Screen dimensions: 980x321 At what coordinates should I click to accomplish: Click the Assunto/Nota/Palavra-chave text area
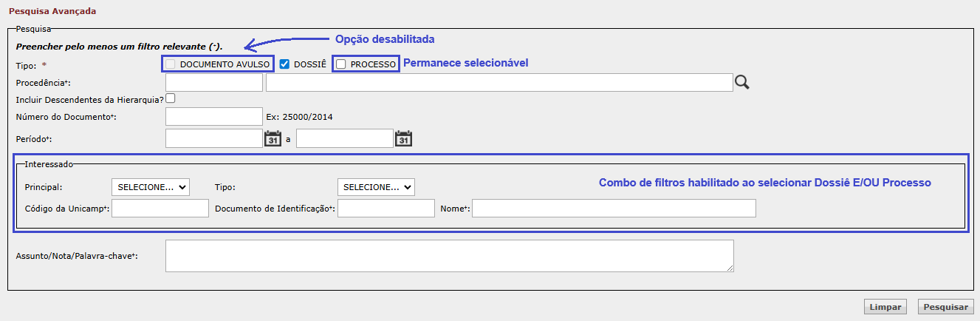[449, 256]
